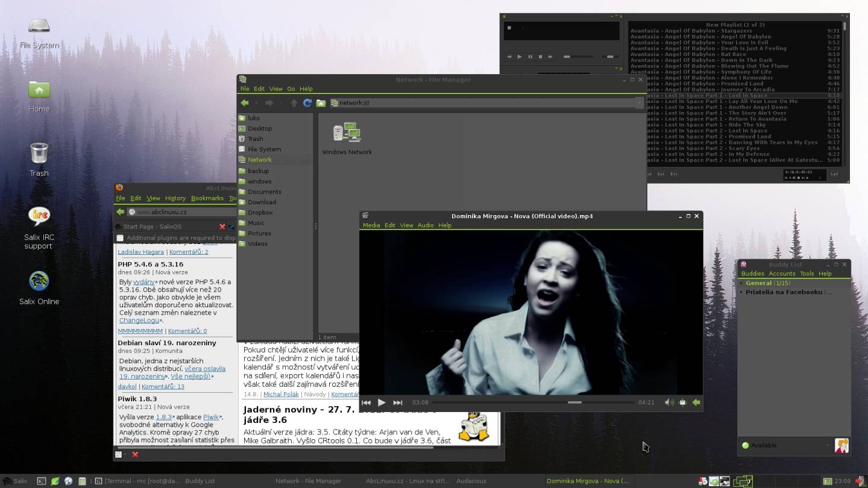
Task: Launch the web browser from taskbar globe icon
Action: [68, 481]
